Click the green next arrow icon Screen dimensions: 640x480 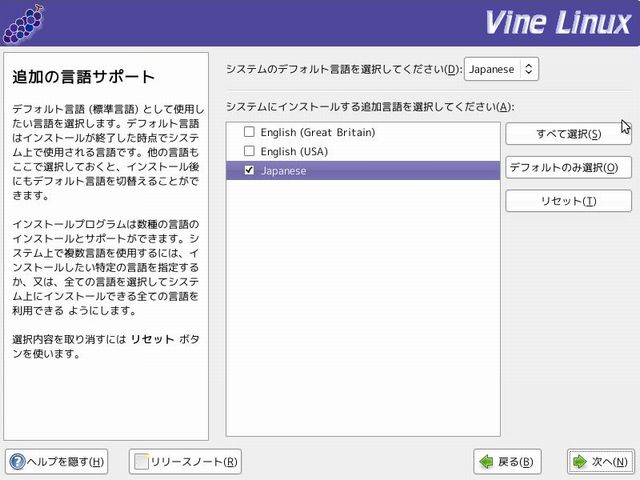[x=581, y=461]
